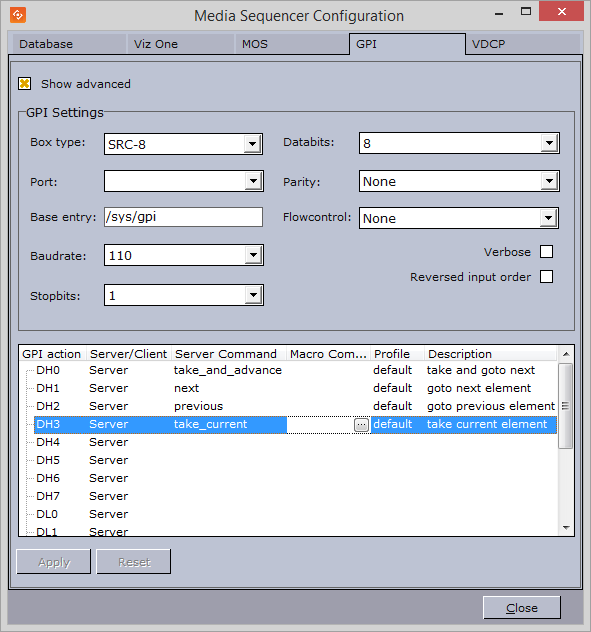The height and width of the screenshot is (632, 591).
Task: Click the list scroll up arrow
Action: click(566, 354)
